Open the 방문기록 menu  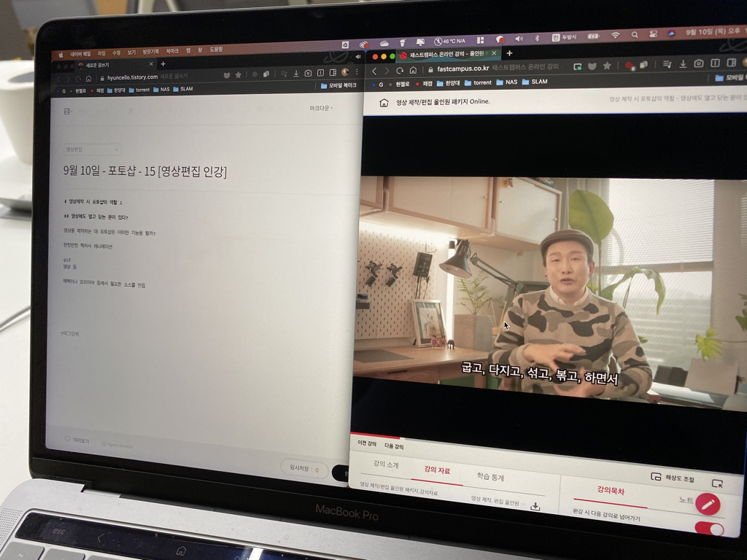[x=150, y=52]
